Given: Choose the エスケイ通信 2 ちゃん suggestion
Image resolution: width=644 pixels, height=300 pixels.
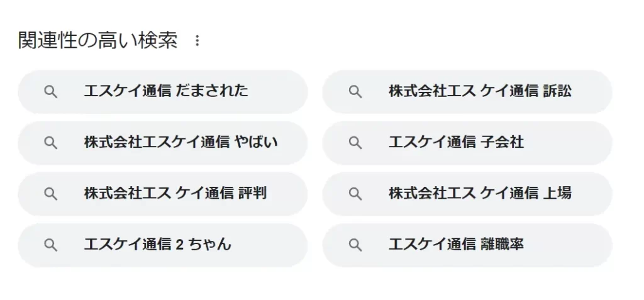Looking at the screenshot, I should tap(157, 244).
